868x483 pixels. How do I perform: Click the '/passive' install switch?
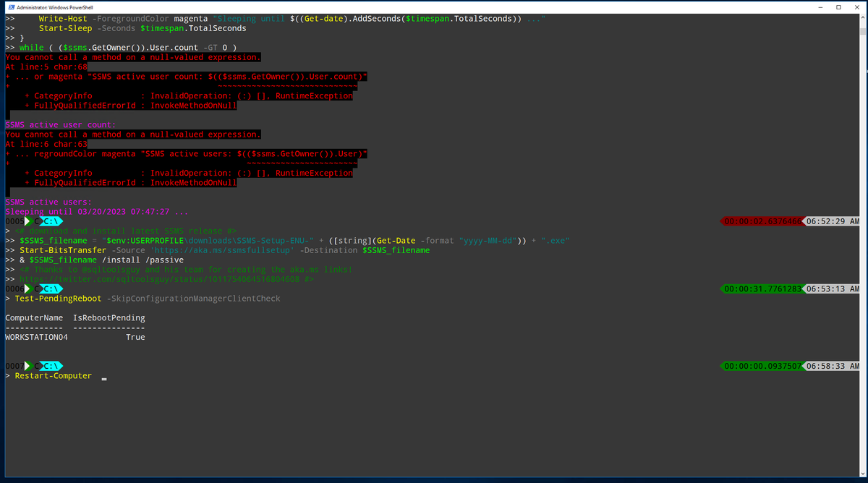click(164, 260)
